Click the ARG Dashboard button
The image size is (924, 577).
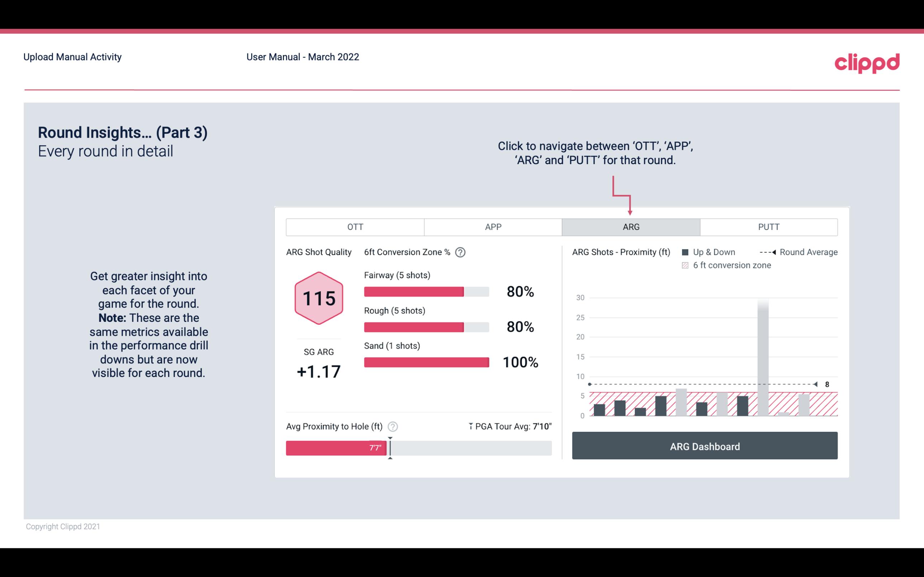[705, 445]
